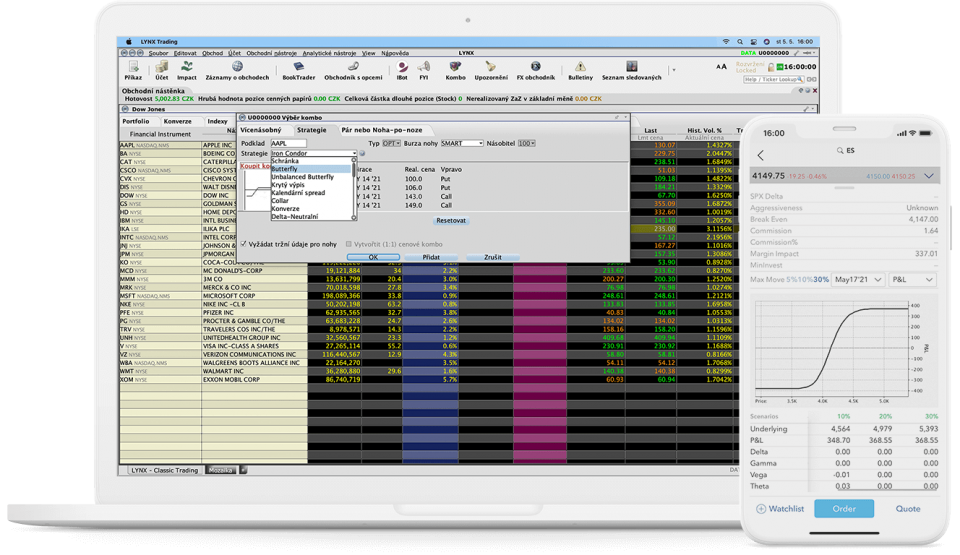960x555 pixels.
Task: Switch to the Vícenásobný tab
Action: (x=261, y=130)
